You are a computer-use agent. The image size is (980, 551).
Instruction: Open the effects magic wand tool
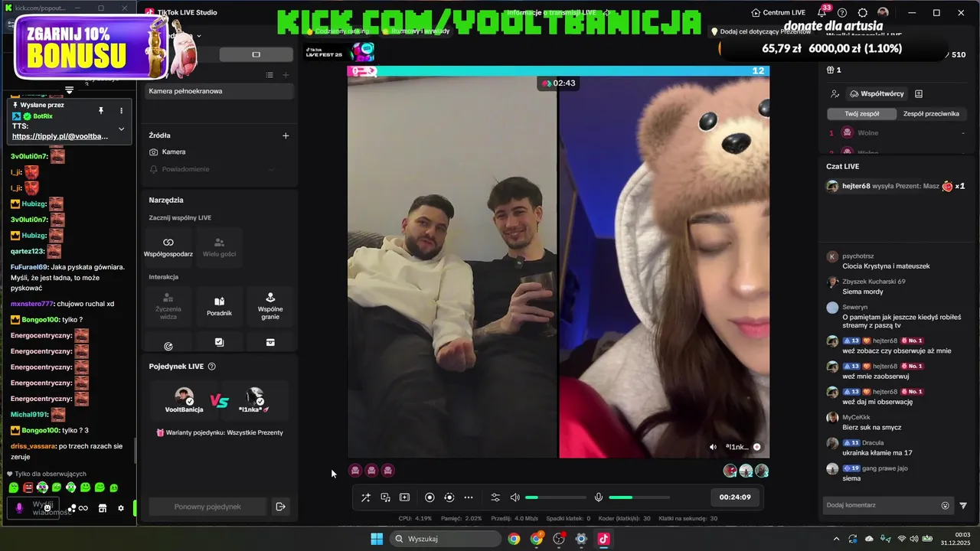tap(366, 497)
